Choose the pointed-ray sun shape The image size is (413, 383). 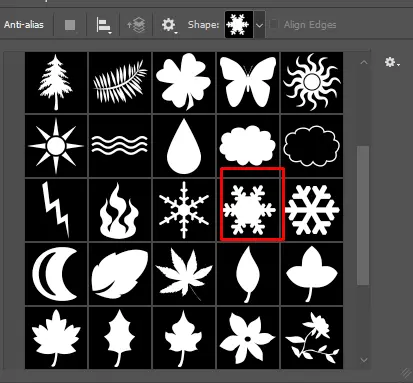pos(56,146)
